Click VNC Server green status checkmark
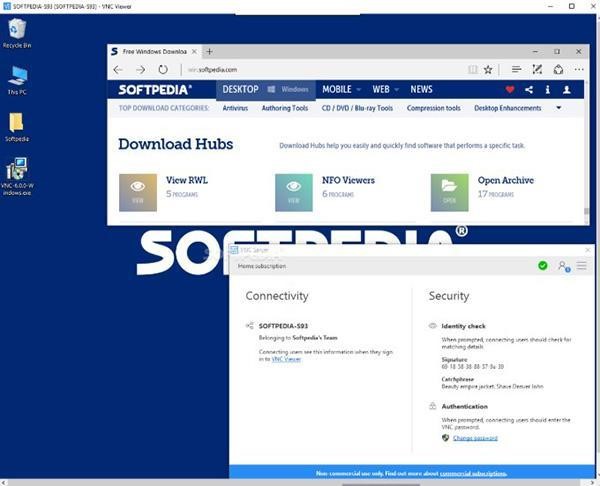The height and width of the screenshot is (486, 600). pyautogui.click(x=543, y=266)
